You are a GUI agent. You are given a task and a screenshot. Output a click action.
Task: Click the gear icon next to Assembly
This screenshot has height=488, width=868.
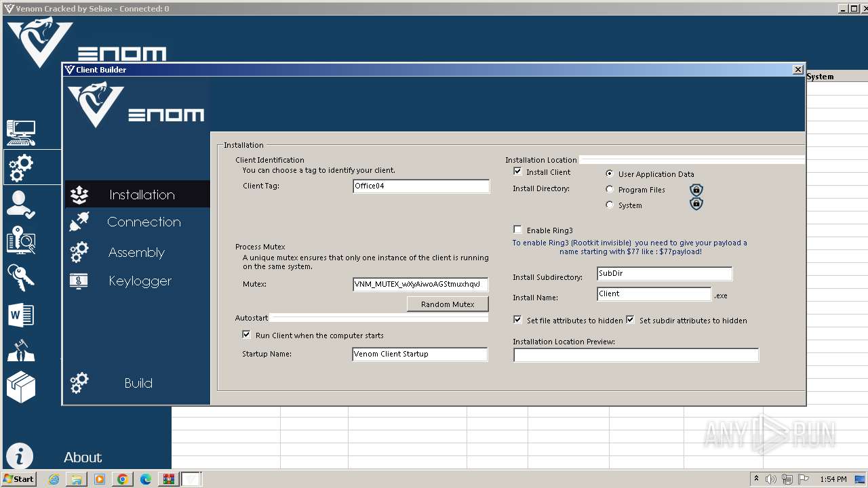tap(79, 252)
